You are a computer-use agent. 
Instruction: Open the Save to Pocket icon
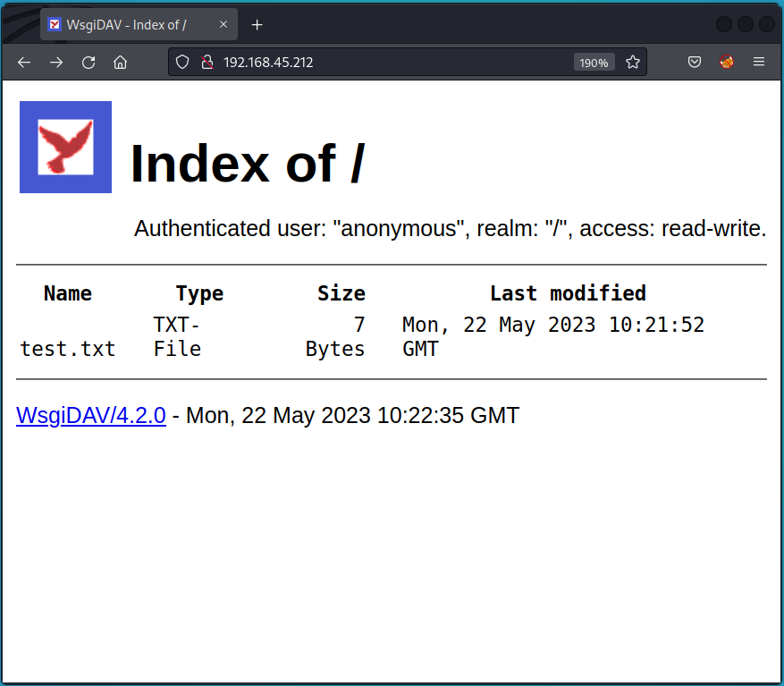coord(695,63)
